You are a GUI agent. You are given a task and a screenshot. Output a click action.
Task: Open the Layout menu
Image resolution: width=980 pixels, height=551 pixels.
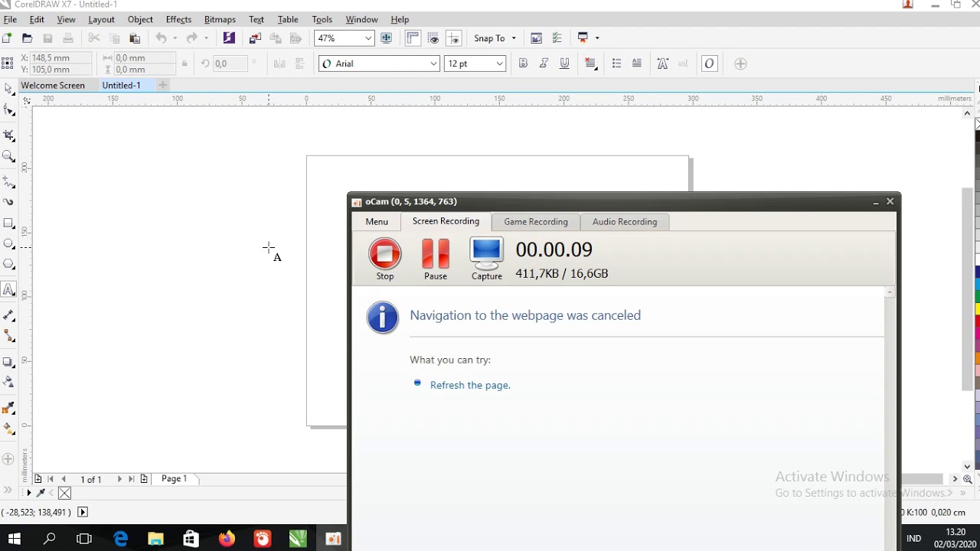(x=101, y=19)
